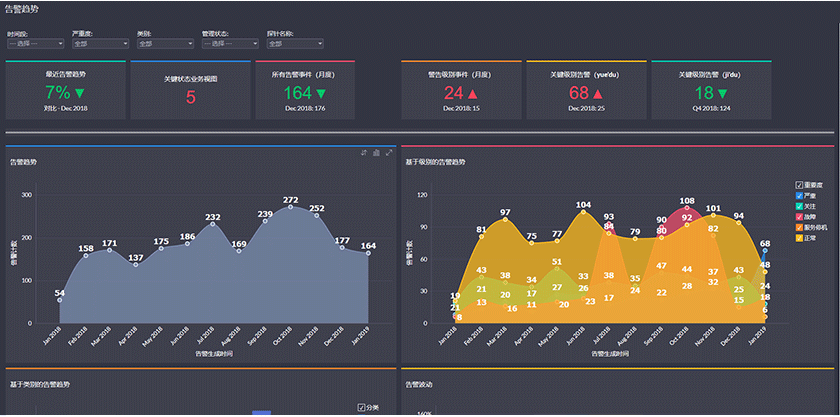
Task: Open the 最近告警趋势 summary card
Action: pos(66,91)
